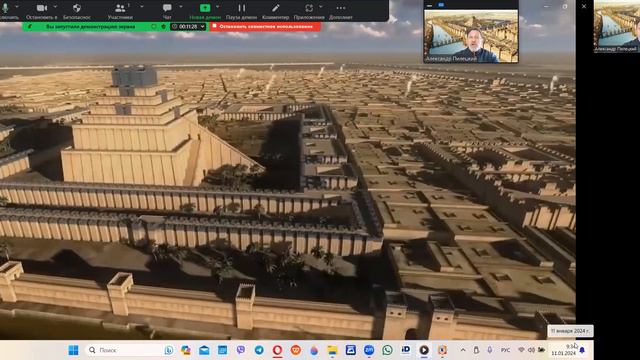640x360 pixels.
Task: Open Bing icon in taskbar search box
Action: tap(169, 350)
